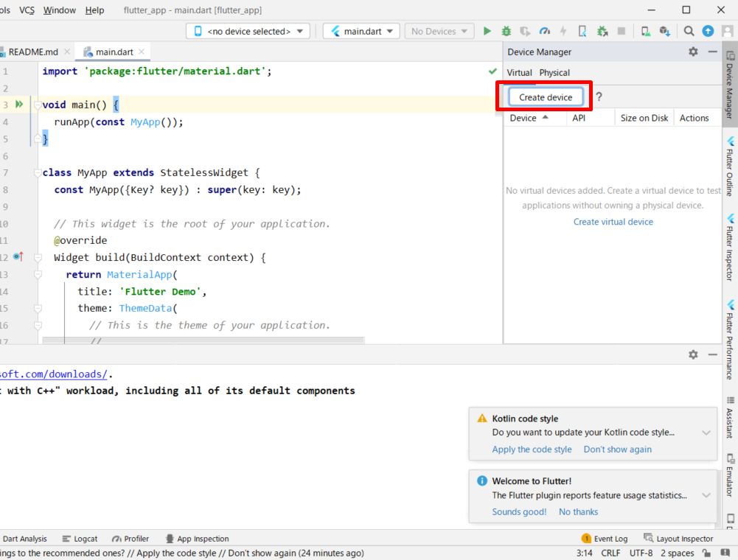The height and width of the screenshot is (560, 738).
Task: Click the green analysis checkmark
Action: click(x=492, y=71)
